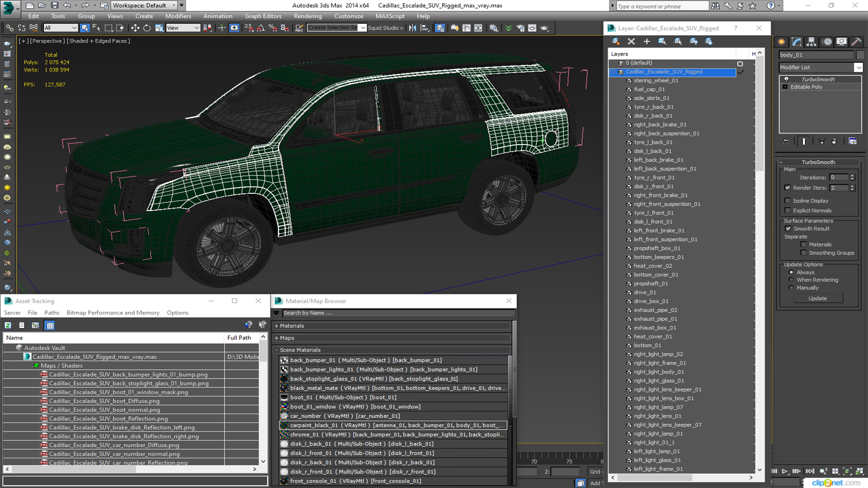Choose the Select and Rotate tool

click(x=147, y=28)
